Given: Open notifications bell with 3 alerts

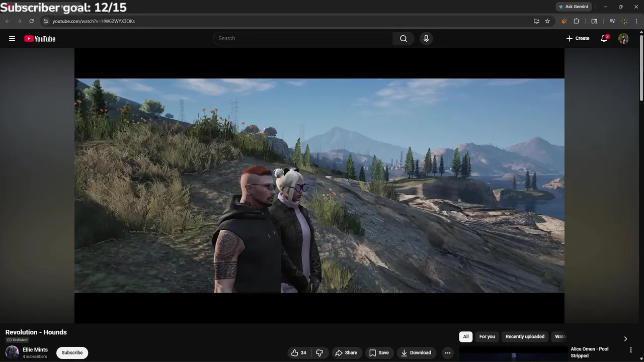Looking at the screenshot, I should (x=604, y=39).
